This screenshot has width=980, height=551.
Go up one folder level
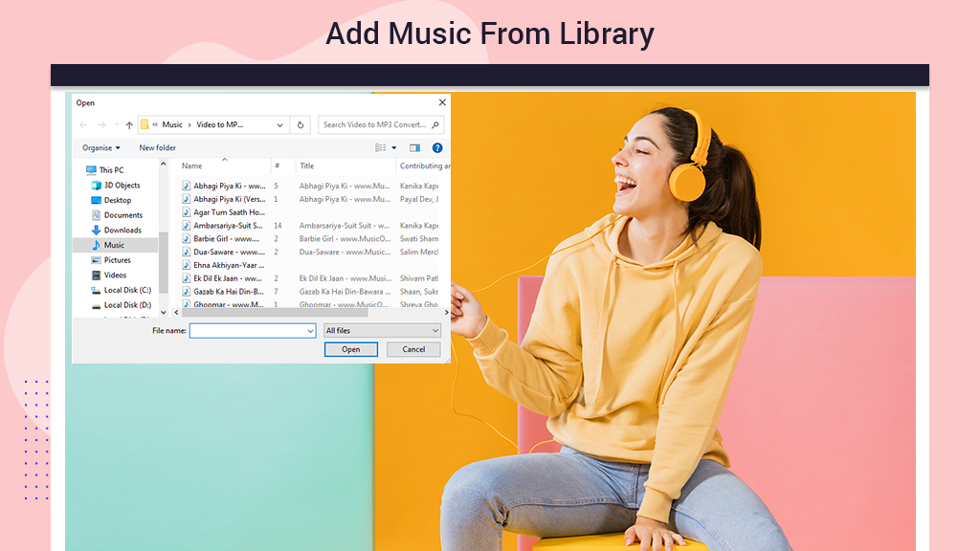click(x=129, y=125)
